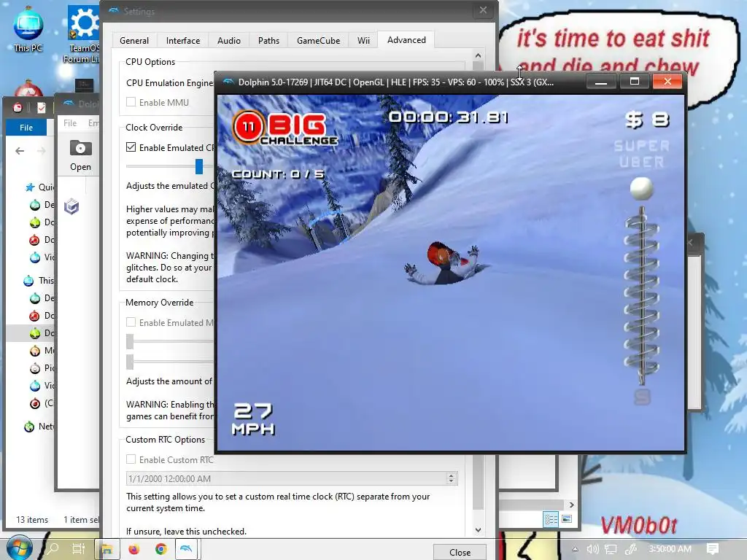Open the Windows Start menu orb

pyautogui.click(x=18, y=548)
